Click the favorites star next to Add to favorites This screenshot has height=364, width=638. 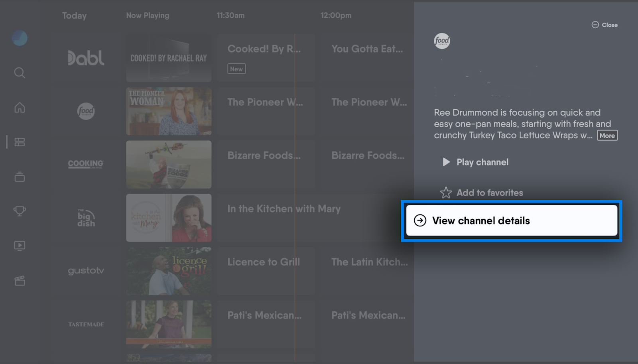coord(447,192)
